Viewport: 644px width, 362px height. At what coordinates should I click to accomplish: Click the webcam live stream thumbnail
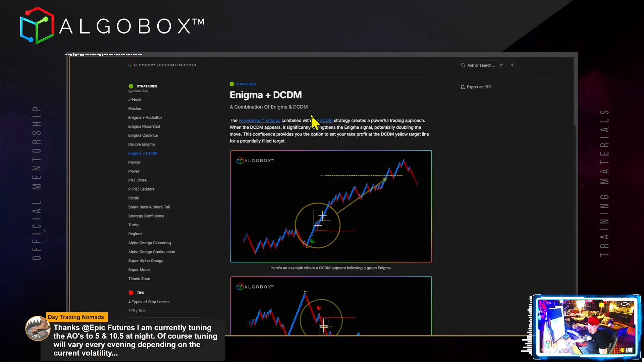click(x=587, y=327)
